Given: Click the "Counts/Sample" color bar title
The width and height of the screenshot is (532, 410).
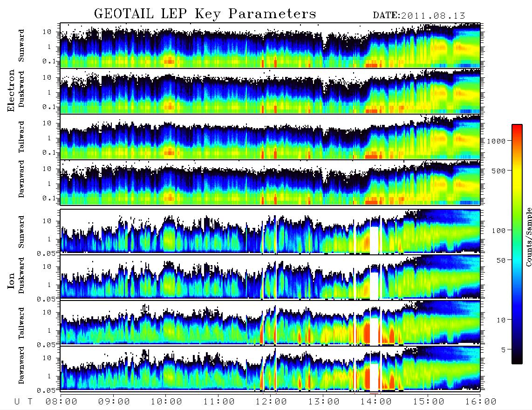Looking at the screenshot, I should click(x=529, y=237).
